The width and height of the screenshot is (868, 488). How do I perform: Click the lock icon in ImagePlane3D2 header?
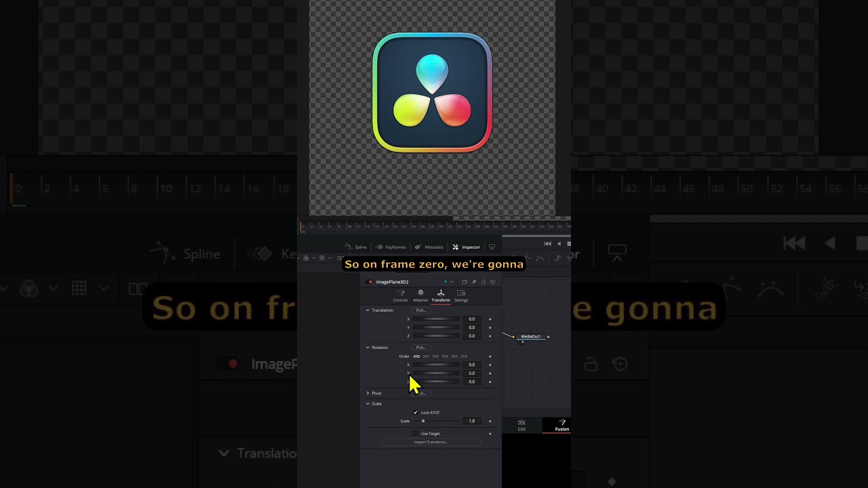(x=484, y=282)
